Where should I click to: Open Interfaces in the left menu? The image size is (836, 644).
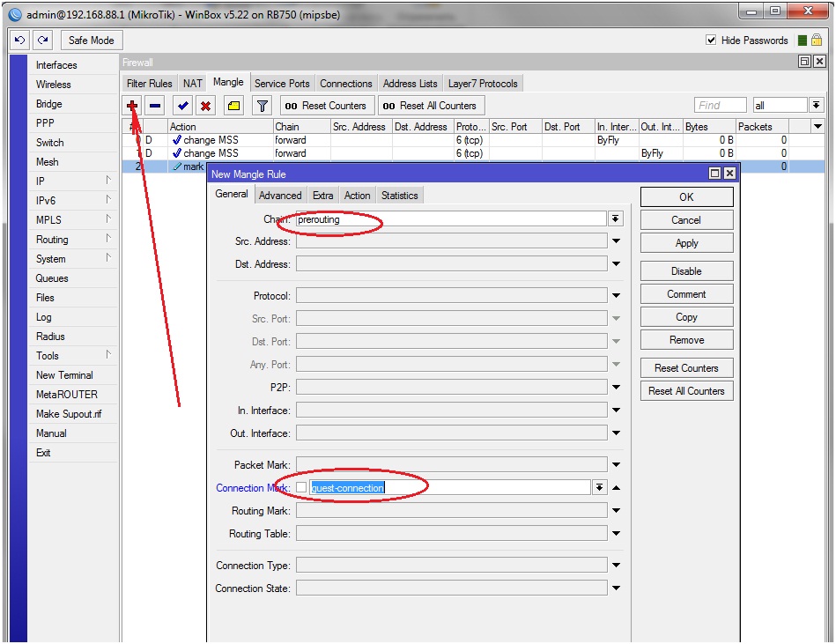(x=56, y=65)
